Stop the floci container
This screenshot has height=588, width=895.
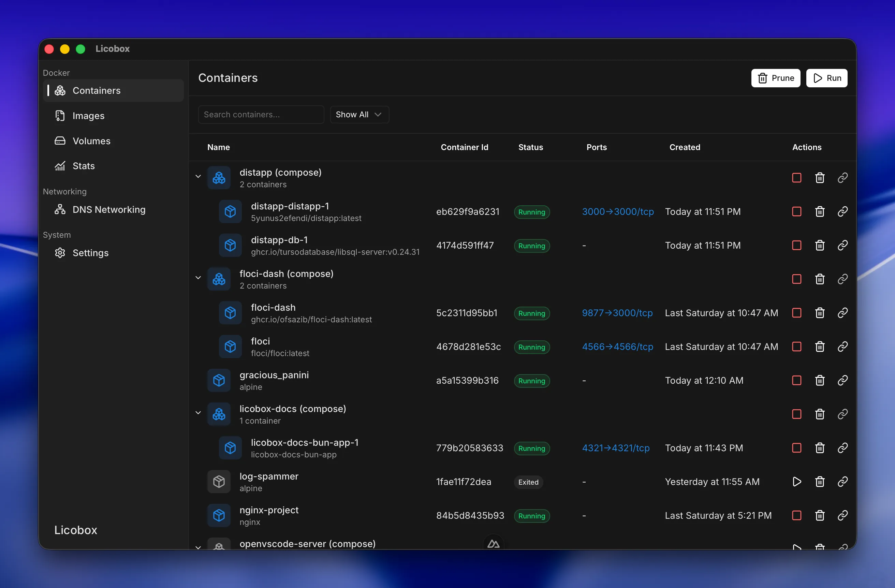pos(796,347)
